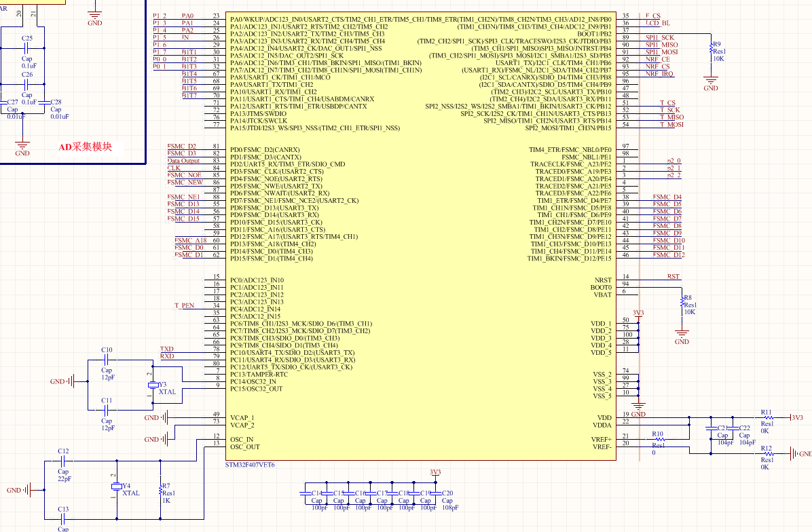The width and height of the screenshot is (812, 532).
Task: Click capacitor C20 symbol
Action: [x=435, y=493]
